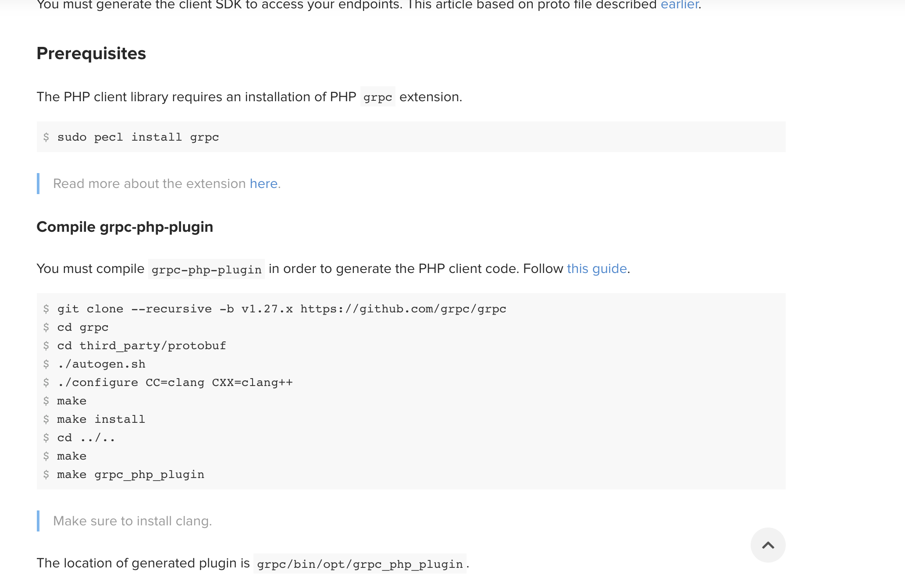Click the git clone --recursive command line
Viewport: 905px width, 588px height.
click(281, 309)
